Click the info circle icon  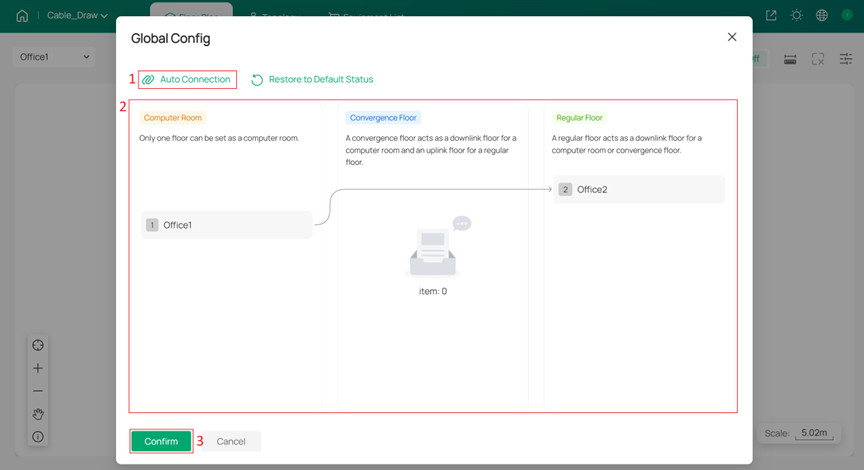pyautogui.click(x=38, y=437)
